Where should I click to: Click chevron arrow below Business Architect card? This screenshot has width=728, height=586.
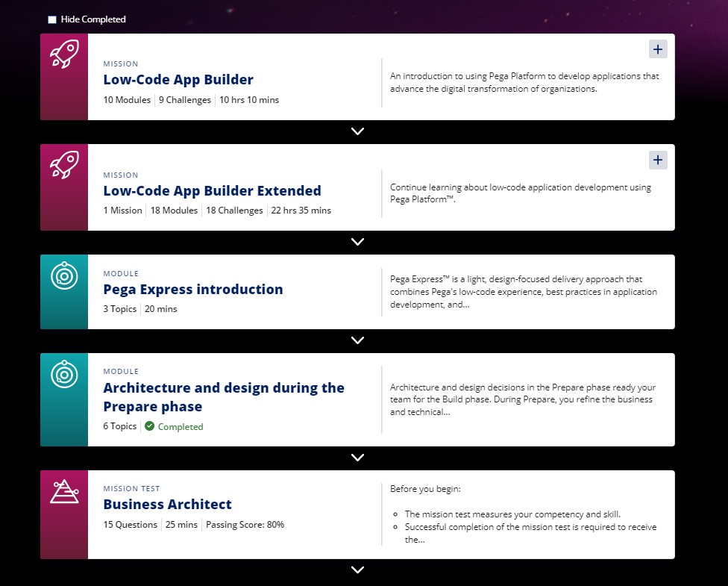coord(357,570)
